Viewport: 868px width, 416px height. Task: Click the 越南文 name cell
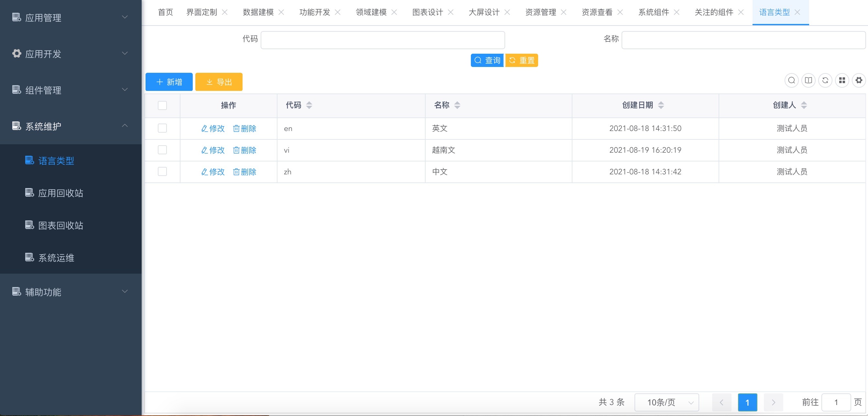(498, 150)
